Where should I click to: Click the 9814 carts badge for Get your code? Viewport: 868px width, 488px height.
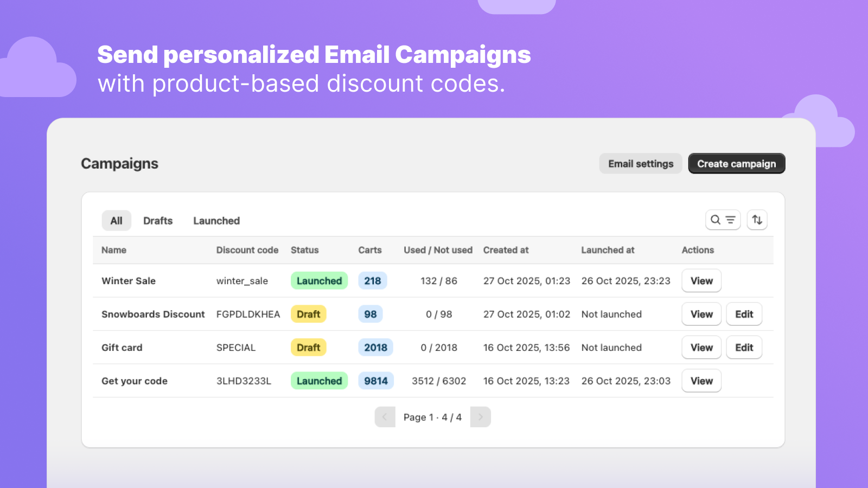pyautogui.click(x=376, y=381)
